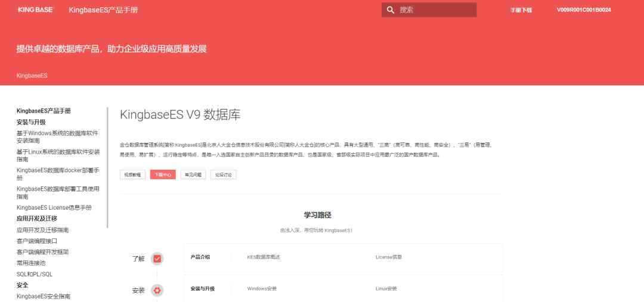Focus the 搜索 search field

(x=429, y=10)
